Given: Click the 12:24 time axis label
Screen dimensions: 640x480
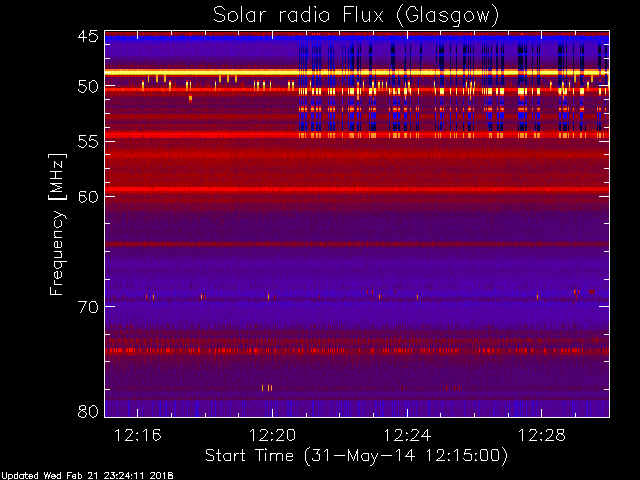Looking at the screenshot, I should (407, 436).
